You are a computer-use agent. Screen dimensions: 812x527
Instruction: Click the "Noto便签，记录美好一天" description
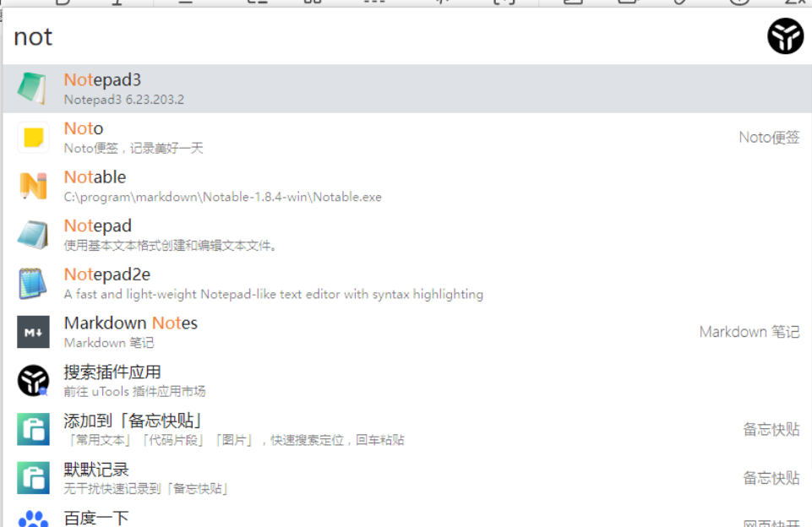point(134,148)
